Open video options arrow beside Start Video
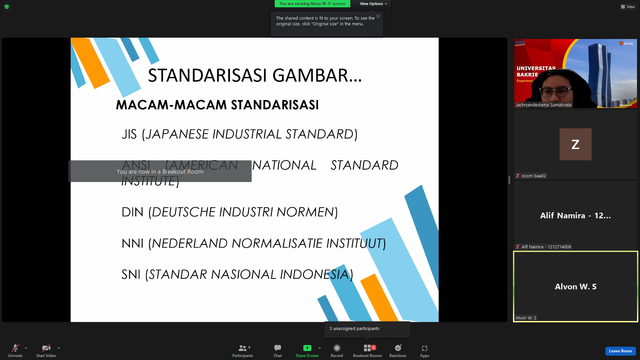The image size is (640, 360). click(x=59, y=348)
